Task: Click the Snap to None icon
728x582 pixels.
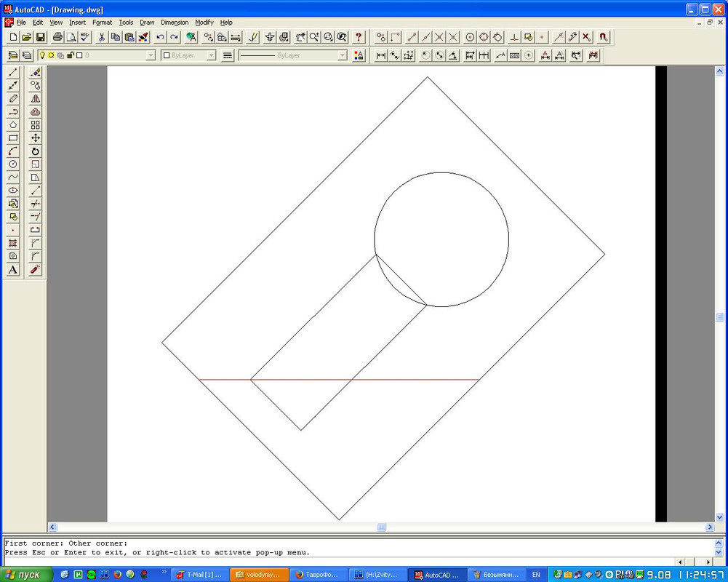Action: pyautogui.click(x=587, y=37)
